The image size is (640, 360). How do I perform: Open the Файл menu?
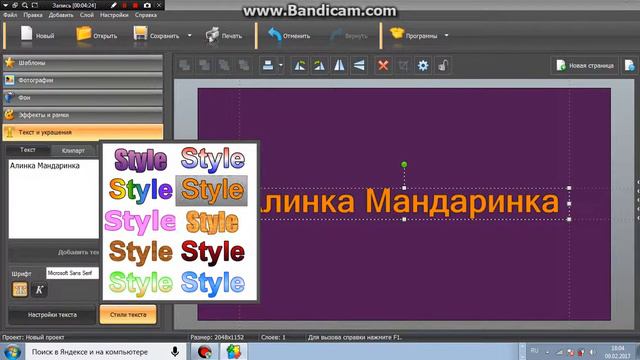(x=10, y=15)
